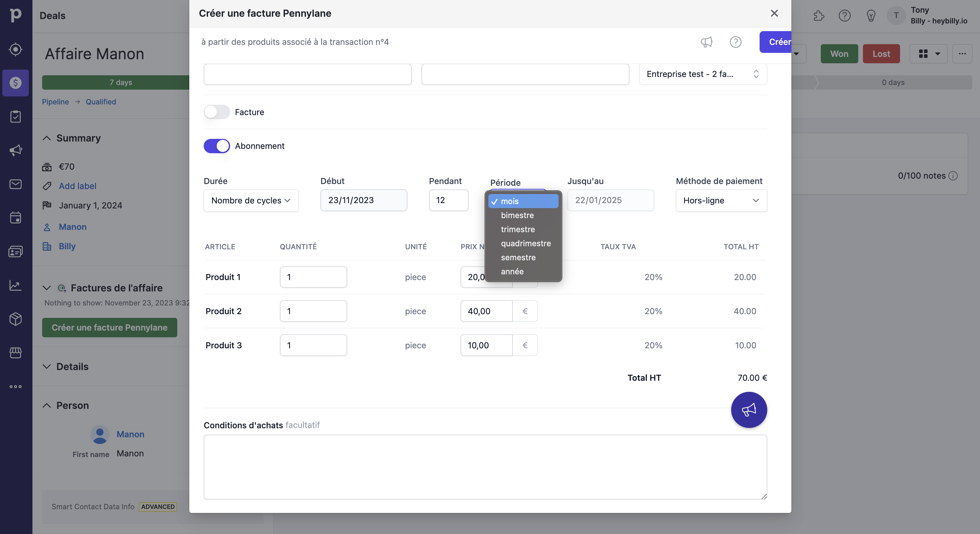Collapse the Person section

coord(46,406)
